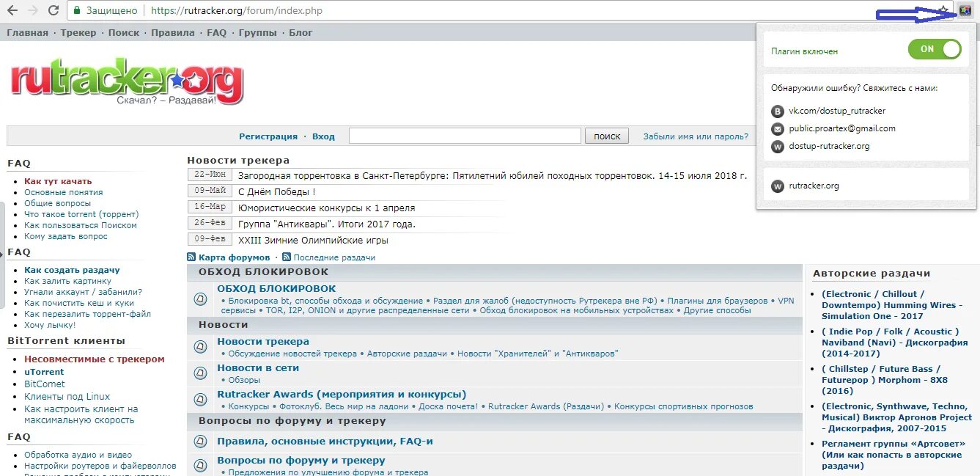This screenshot has height=476, width=980.
Task: Open Плагины для браузеров subforum
Action: 718,301
